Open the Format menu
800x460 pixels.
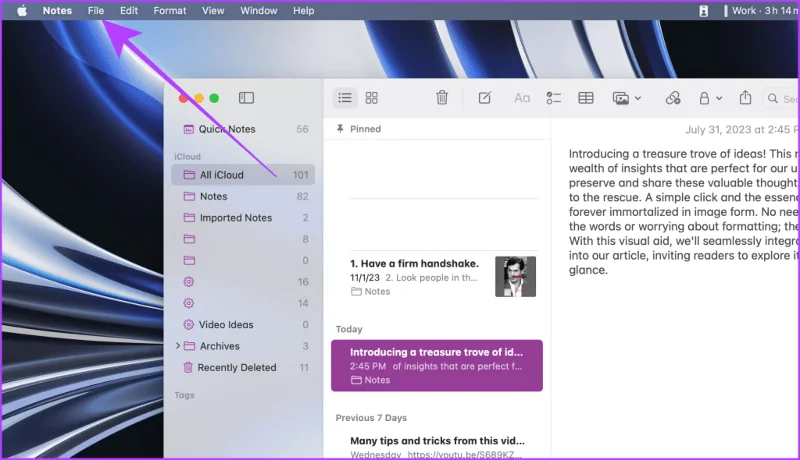pyautogui.click(x=169, y=10)
